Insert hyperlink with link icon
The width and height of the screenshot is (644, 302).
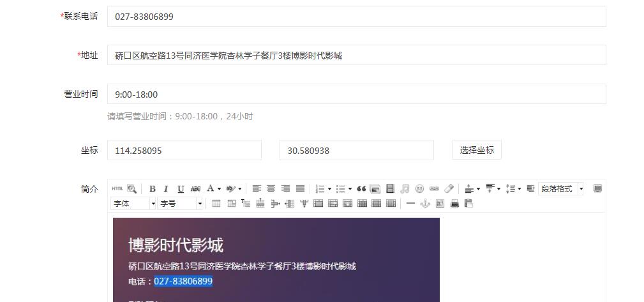434,189
